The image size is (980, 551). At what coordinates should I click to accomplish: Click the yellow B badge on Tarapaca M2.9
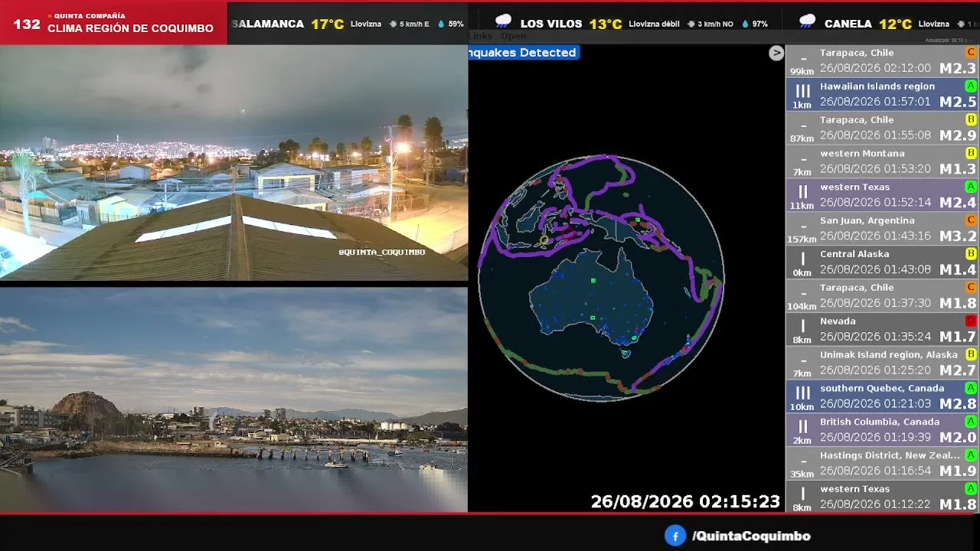click(971, 120)
